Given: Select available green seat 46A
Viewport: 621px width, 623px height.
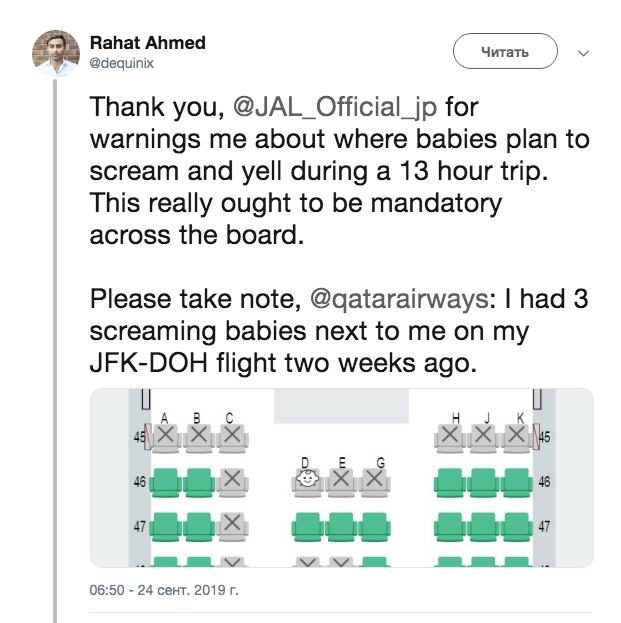Looking at the screenshot, I should click(166, 480).
